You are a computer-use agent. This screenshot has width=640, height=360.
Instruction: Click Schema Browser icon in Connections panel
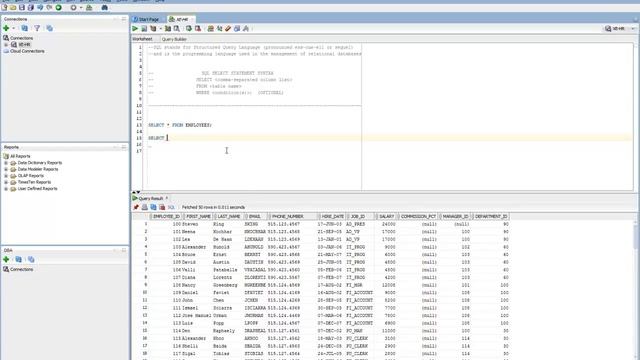tap(49, 28)
